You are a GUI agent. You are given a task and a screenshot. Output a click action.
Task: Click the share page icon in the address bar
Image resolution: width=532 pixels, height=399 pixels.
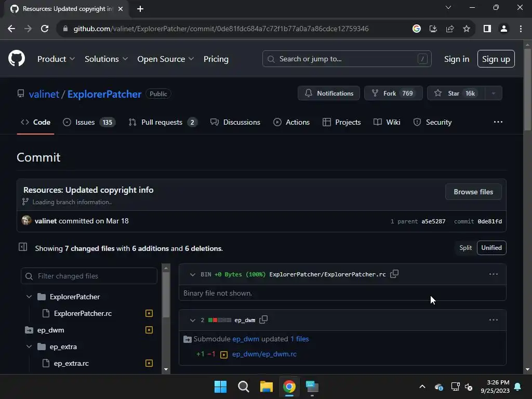point(450,29)
